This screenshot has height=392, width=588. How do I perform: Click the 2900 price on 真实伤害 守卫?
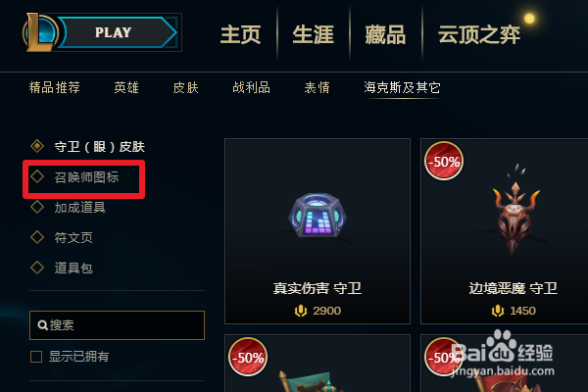coord(326,311)
